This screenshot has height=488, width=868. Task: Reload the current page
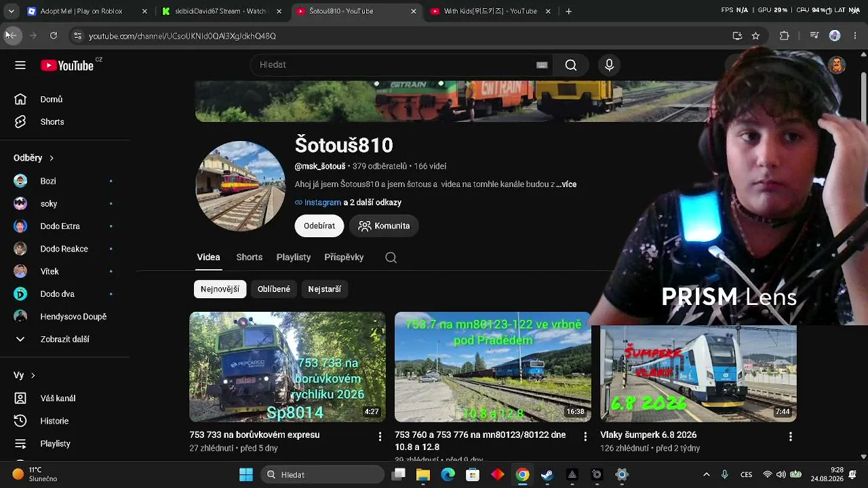coord(54,36)
